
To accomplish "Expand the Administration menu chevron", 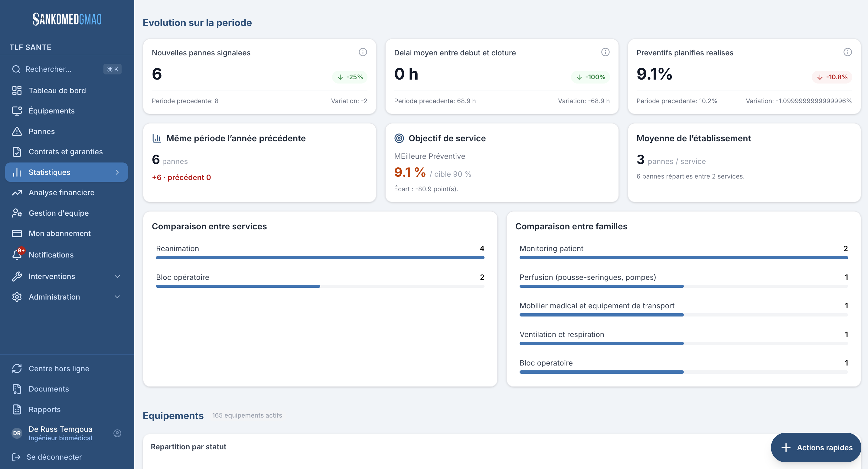I will click(117, 297).
